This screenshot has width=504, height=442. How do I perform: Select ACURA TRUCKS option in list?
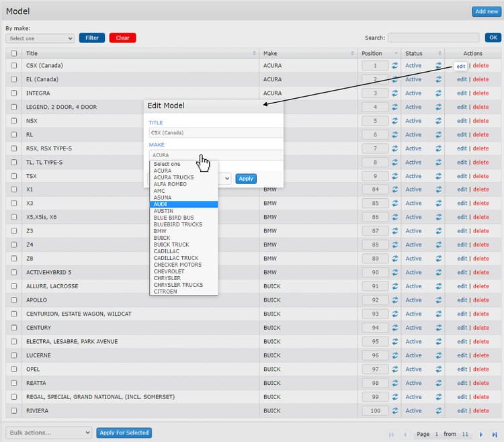coord(184,177)
